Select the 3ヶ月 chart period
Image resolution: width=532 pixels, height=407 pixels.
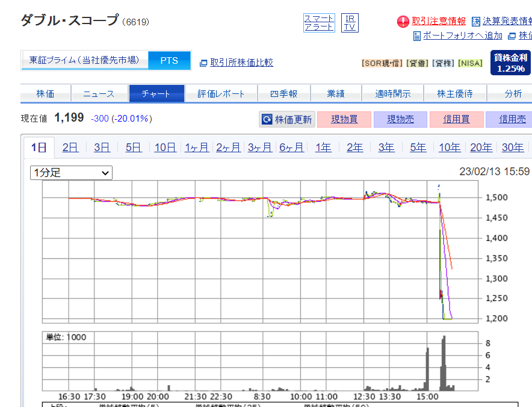pyautogui.click(x=260, y=148)
